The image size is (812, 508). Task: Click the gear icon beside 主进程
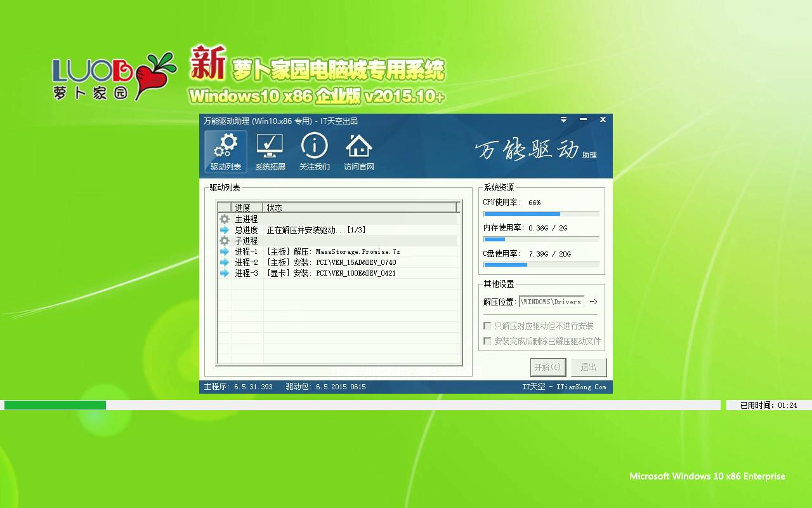pyautogui.click(x=224, y=219)
